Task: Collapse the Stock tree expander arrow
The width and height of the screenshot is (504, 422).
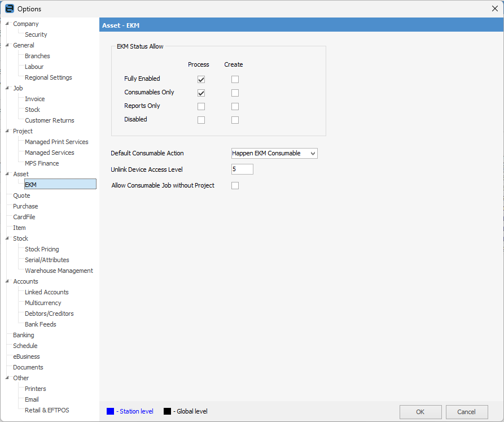Action: click(7, 238)
